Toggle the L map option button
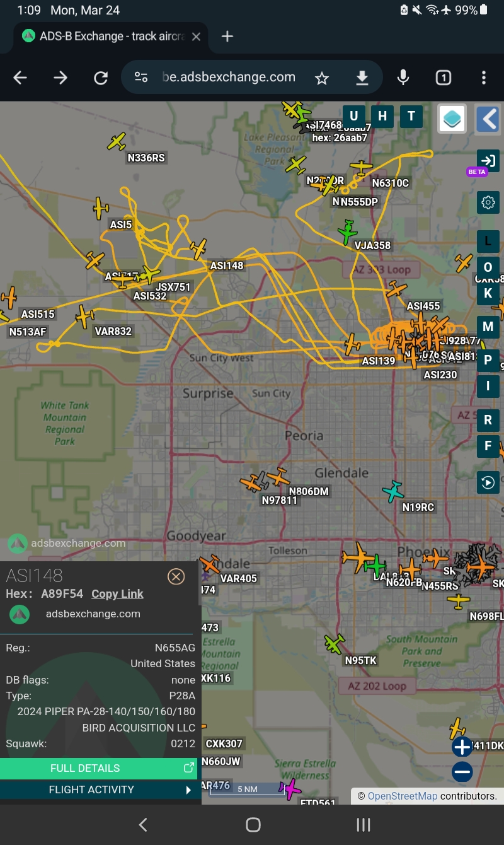 pyautogui.click(x=488, y=242)
